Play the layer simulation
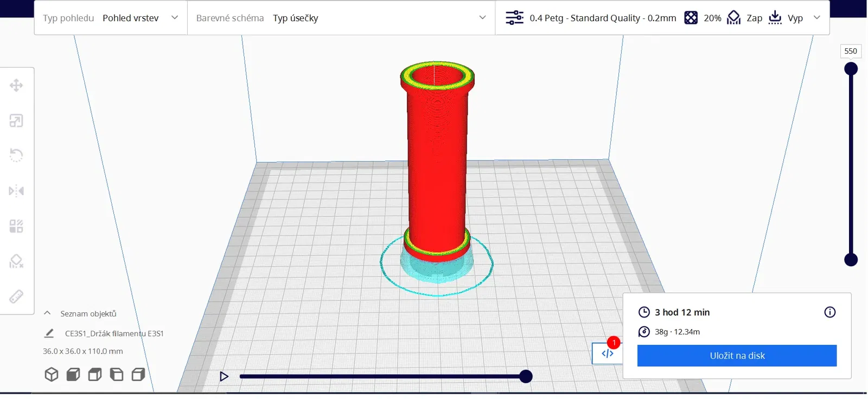The image size is (868, 399). pyautogui.click(x=224, y=376)
